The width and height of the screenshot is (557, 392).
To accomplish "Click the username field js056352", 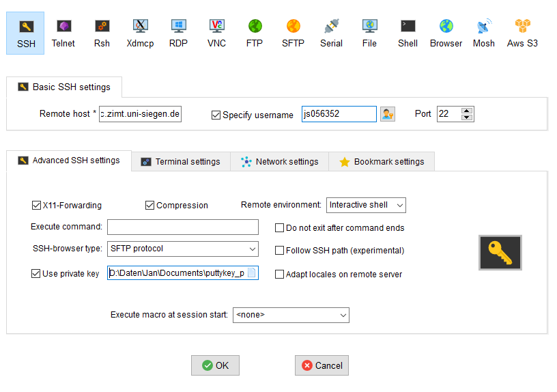I will click(339, 114).
